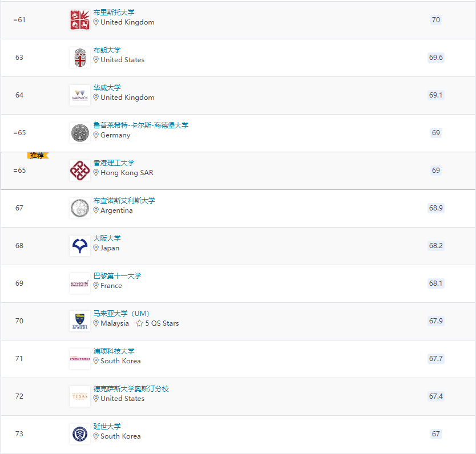Click the Heidelberg University seal logo
Screen dimensions: 476x454
click(79, 133)
